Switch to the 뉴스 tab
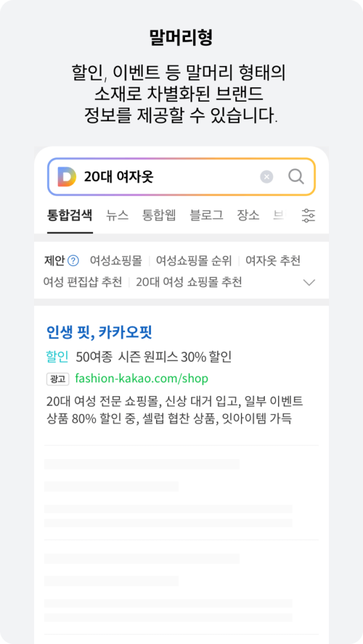Viewport: 363px width, 644px height. 118,215
